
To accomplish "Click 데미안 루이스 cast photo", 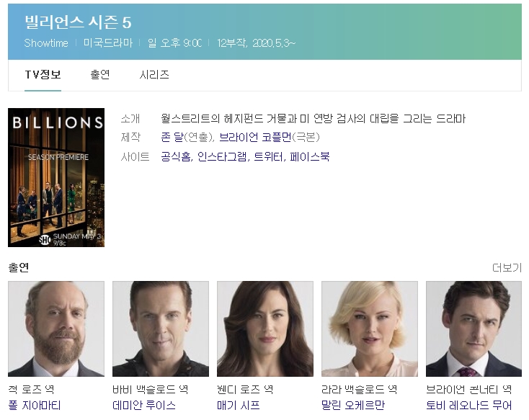I will point(161,329).
